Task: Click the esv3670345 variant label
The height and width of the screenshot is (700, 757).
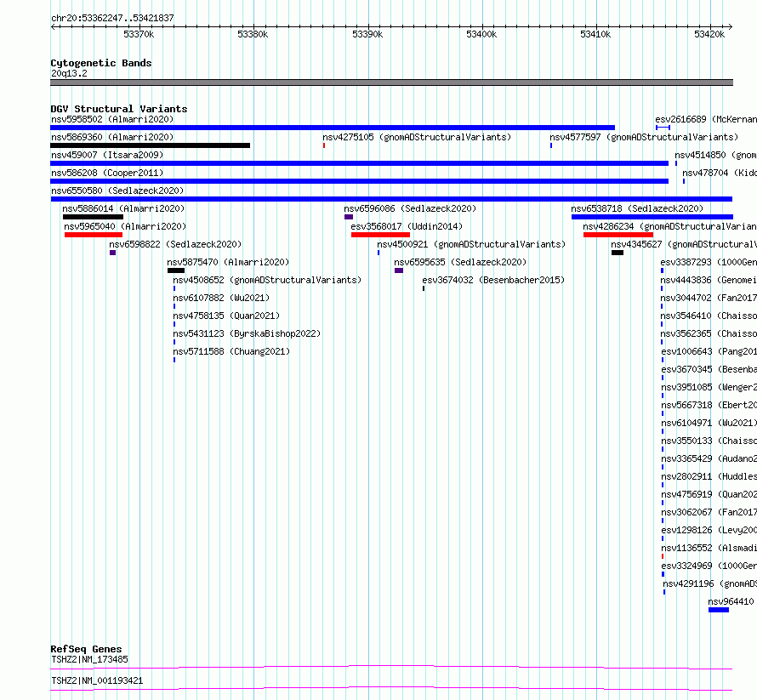Action: 709,369
